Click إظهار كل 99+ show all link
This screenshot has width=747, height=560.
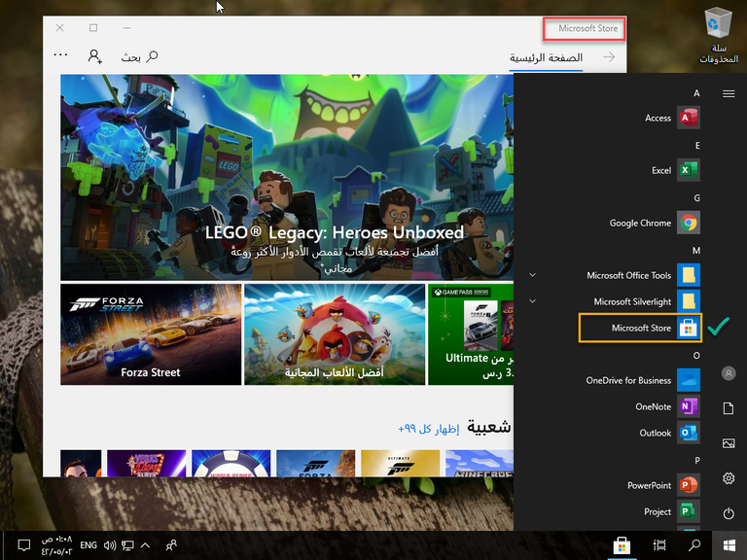click(x=429, y=429)
